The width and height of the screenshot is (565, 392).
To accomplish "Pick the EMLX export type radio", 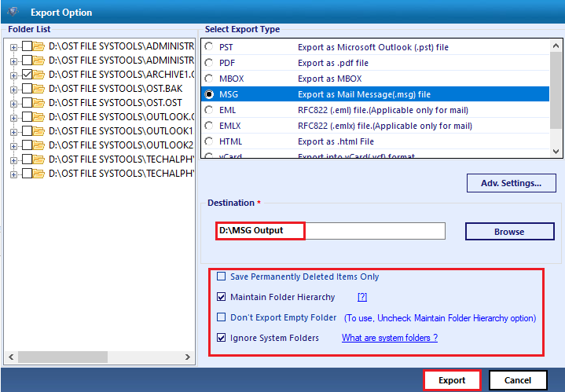I will (x=208, y=126).
